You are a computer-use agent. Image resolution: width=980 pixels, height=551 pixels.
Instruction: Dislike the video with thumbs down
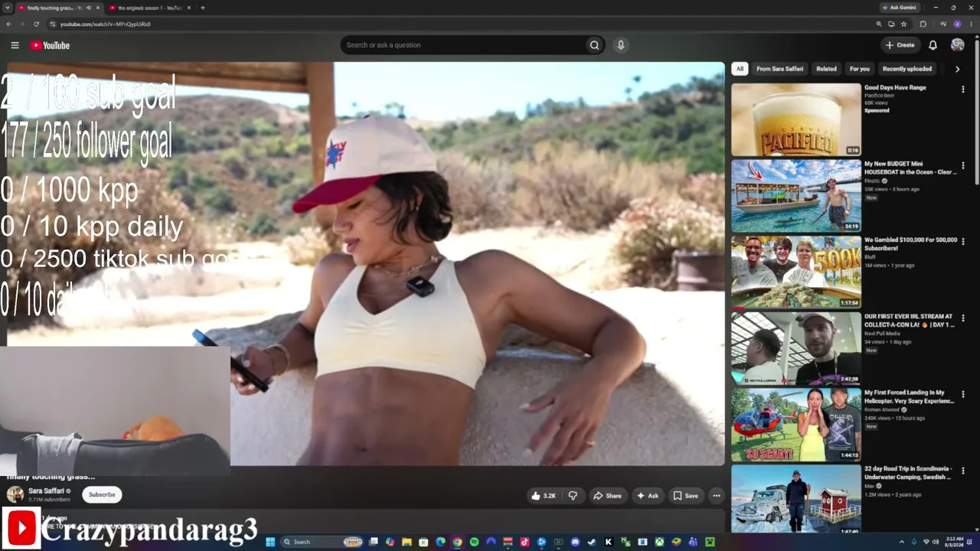coord(573,496)
